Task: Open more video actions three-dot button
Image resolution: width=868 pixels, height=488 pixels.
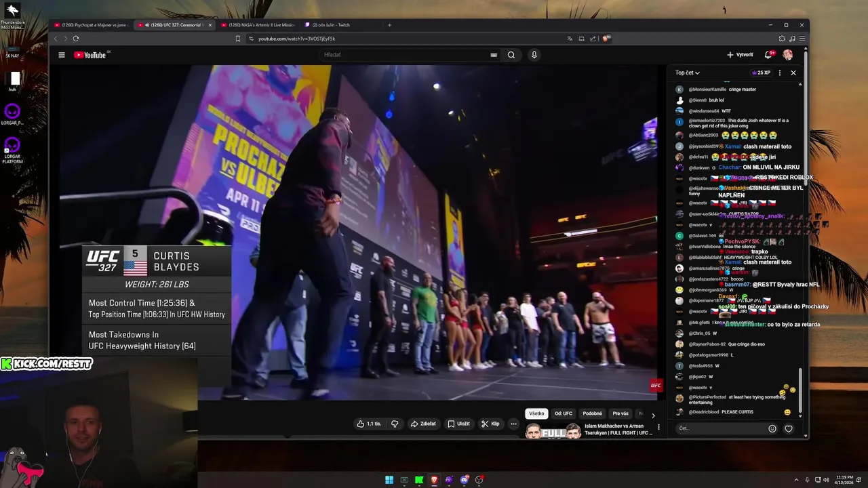Action: (513, 424)
